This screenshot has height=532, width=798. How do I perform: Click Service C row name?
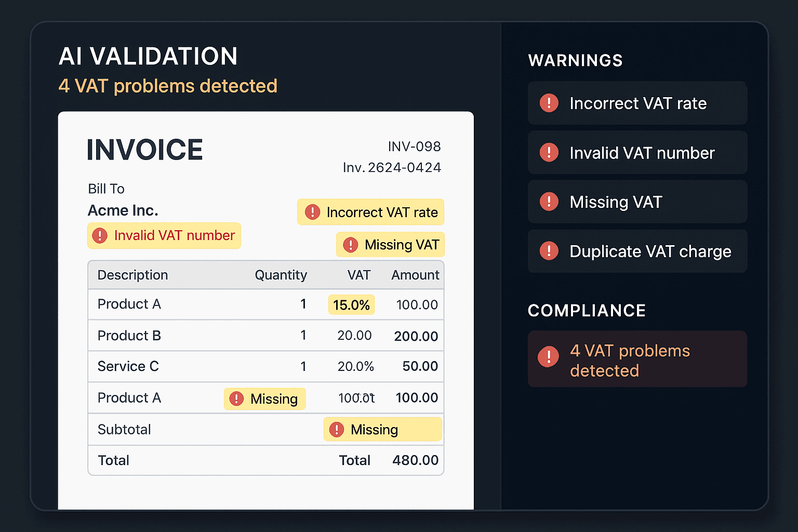[128, 366]
